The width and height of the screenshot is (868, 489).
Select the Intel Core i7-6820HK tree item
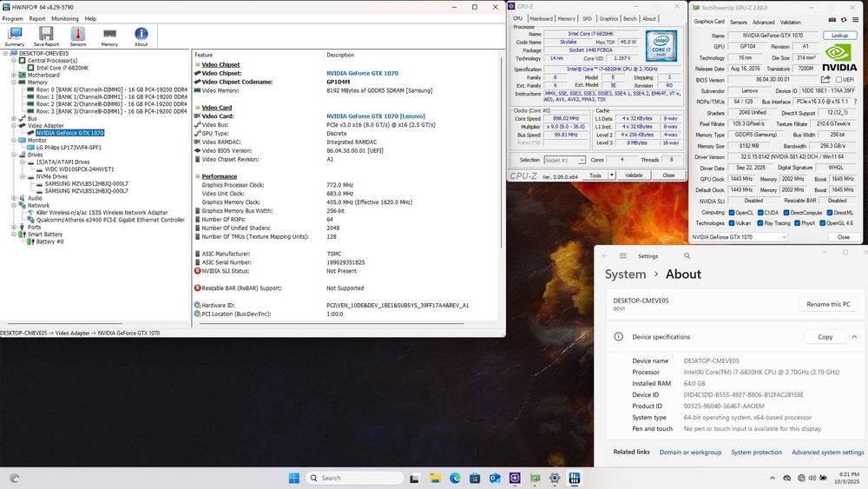click(62, 68)
